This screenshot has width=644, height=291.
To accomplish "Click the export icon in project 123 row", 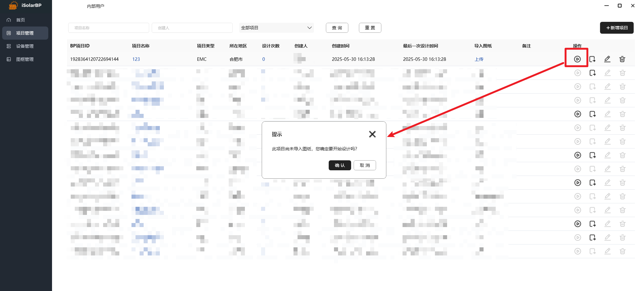I will click(592, 59).
